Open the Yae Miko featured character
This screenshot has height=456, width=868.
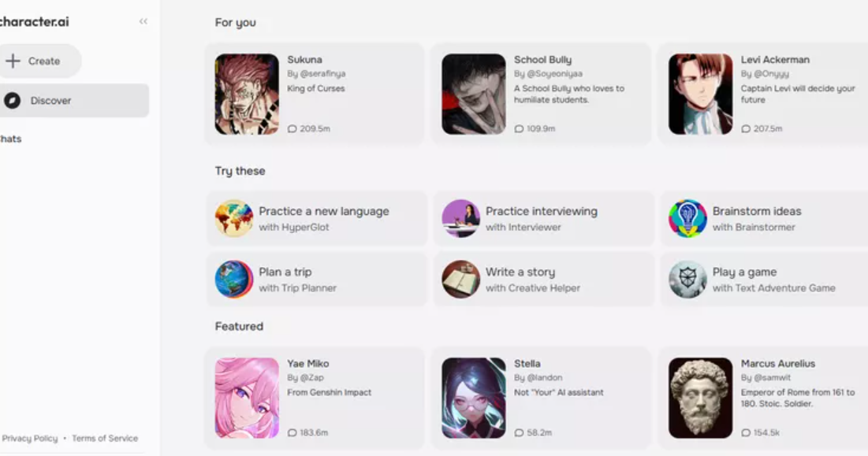(315, 398)
